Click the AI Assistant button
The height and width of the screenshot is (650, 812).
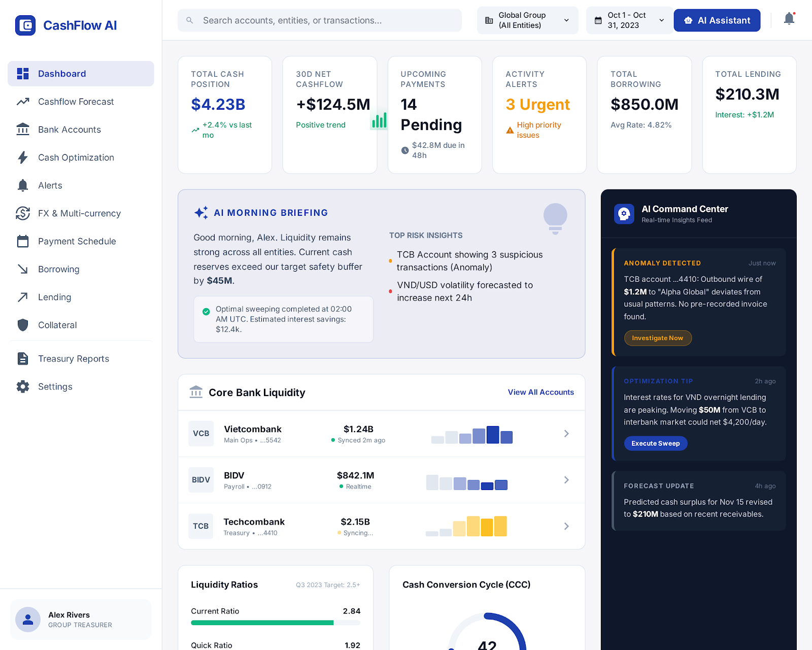tap(717, 20)
